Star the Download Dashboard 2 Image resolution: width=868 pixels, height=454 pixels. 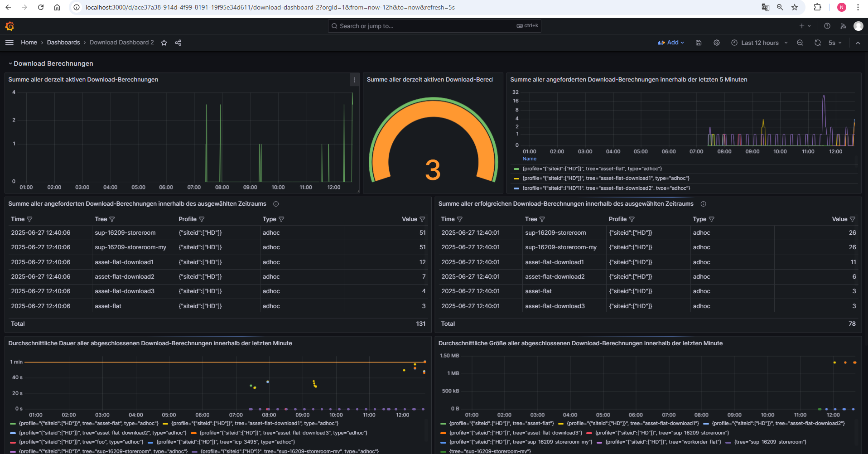(164, 43)
